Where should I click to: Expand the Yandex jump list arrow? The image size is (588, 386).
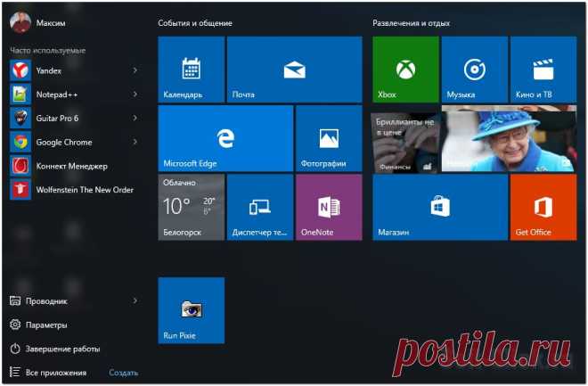[135, 70]
